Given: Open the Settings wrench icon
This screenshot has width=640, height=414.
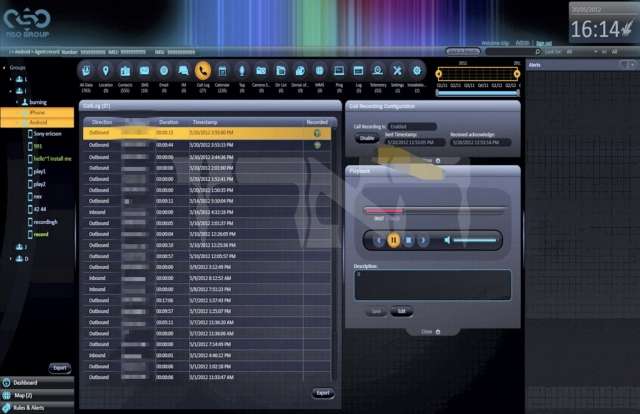Looking at the screenshot, I should click(x=397, y=71).
